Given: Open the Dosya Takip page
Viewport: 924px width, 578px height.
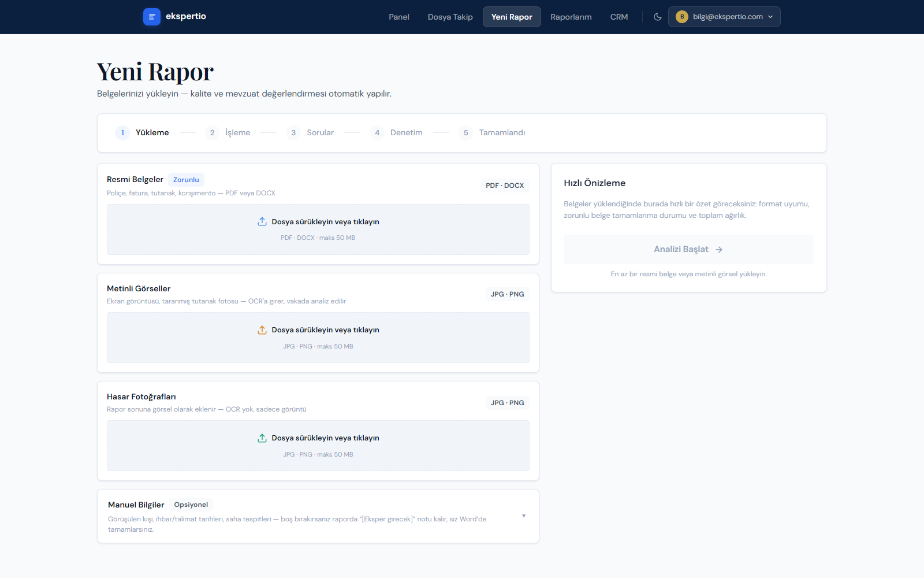Looking at the screenshot, I should (x=450, y=17).
